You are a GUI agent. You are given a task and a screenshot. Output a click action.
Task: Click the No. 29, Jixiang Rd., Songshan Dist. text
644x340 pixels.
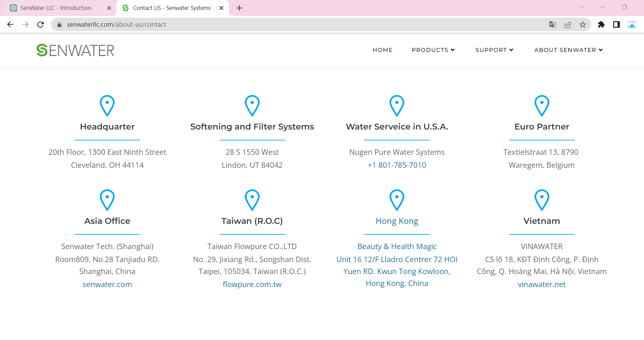[252, 259]
